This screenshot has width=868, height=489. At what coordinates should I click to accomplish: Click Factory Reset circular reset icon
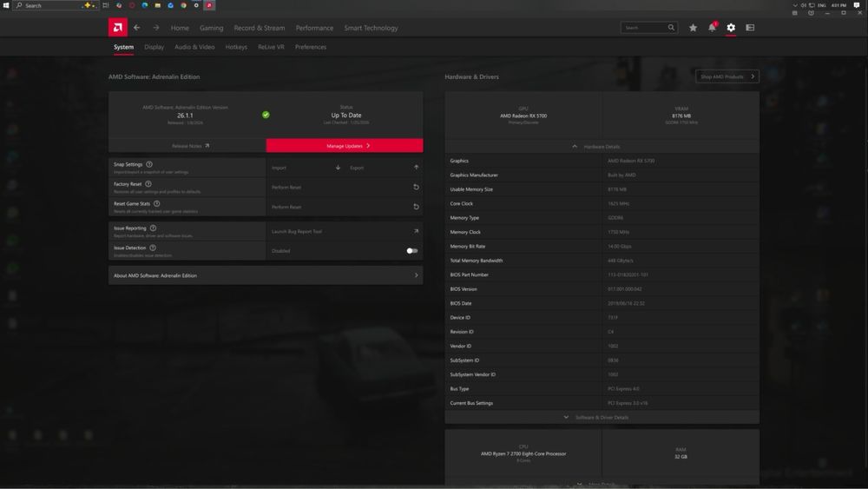(417, 188)
